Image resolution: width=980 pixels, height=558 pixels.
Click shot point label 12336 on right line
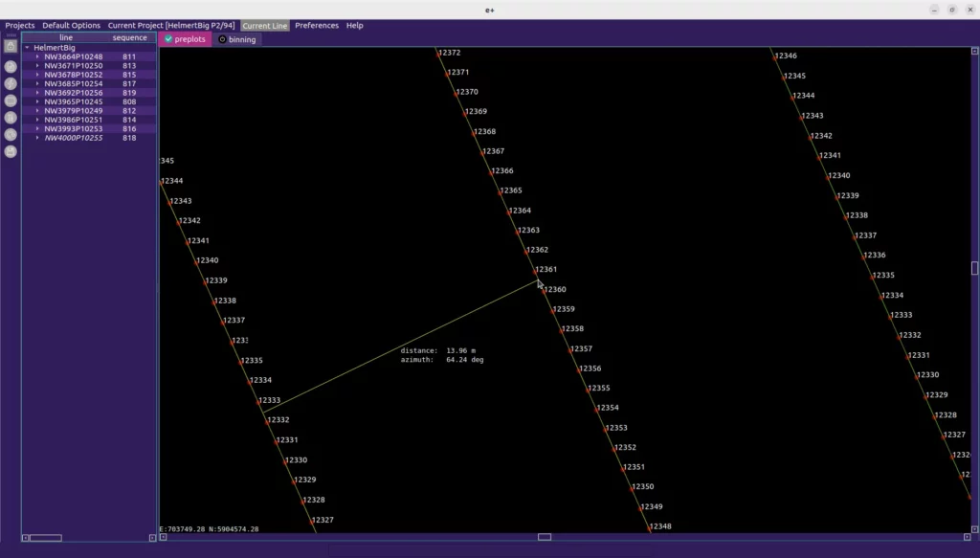click(875, 255)
